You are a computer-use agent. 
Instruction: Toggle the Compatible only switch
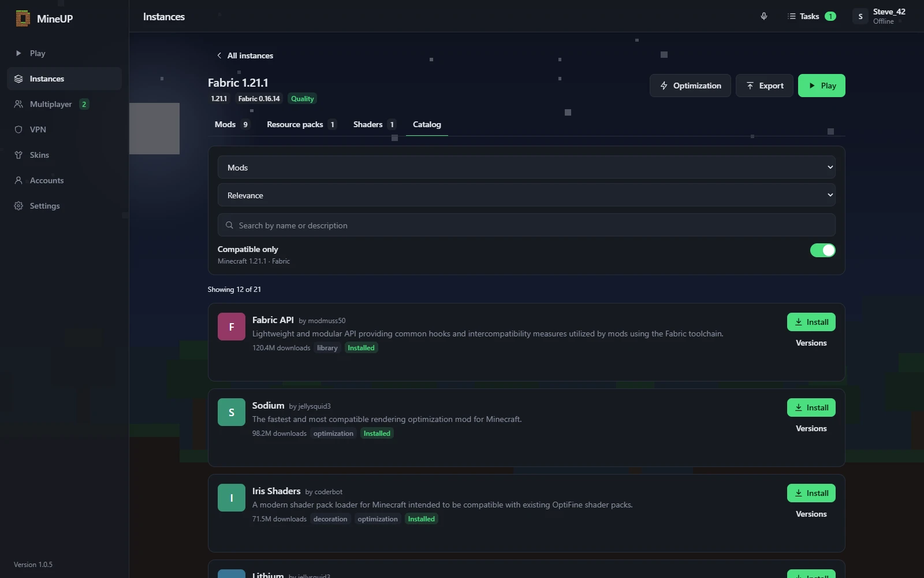click(823, 250)
